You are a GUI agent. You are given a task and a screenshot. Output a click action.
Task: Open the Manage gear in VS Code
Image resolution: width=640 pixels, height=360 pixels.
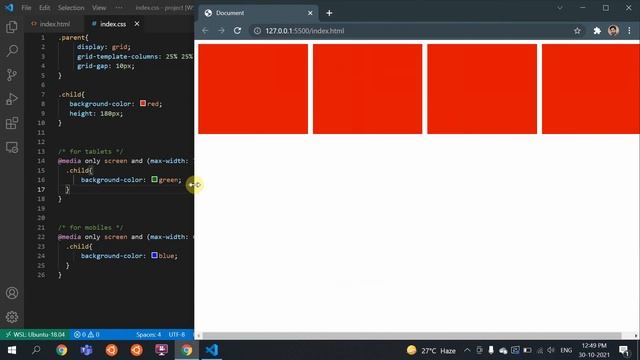point(12,317)
